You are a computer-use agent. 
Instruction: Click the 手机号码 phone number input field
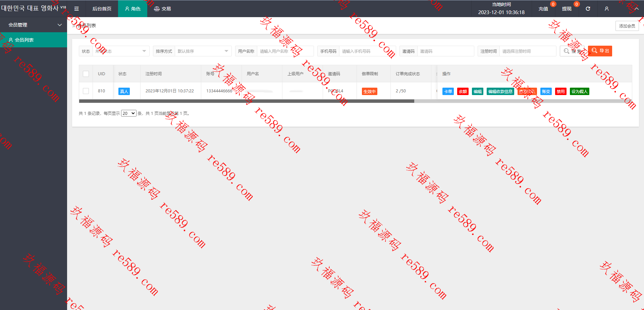click(x=367, y=51)
